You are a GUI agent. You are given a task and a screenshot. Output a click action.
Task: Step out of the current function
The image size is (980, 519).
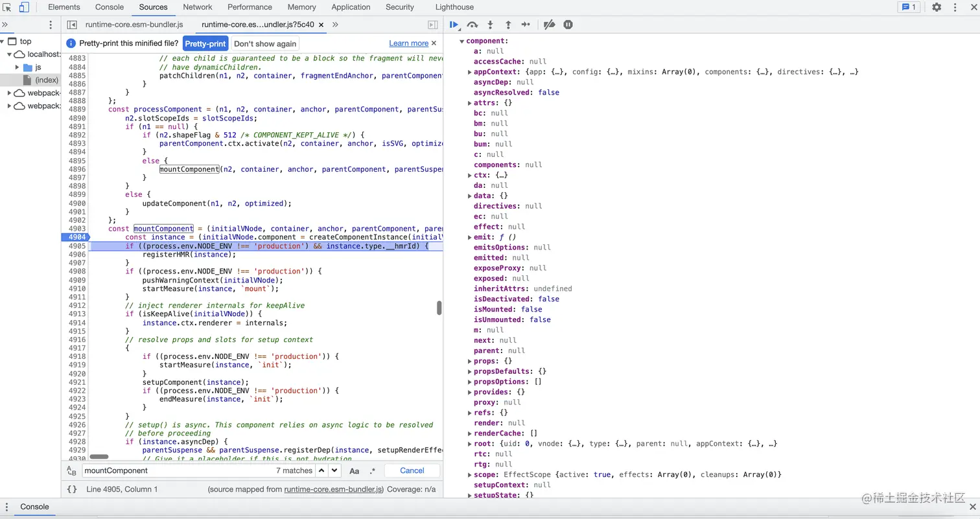tap(508, 25)
